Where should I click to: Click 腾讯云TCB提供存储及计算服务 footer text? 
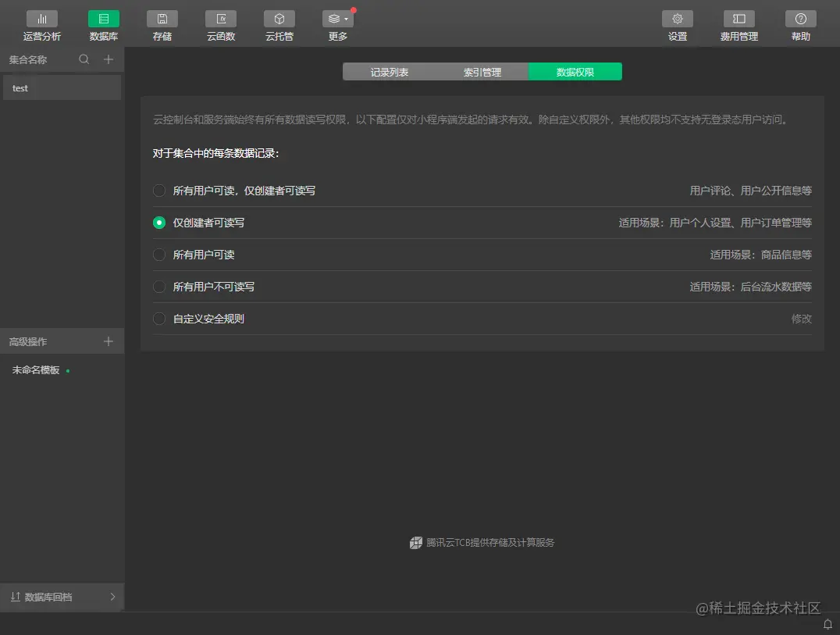tap(490, 543)
